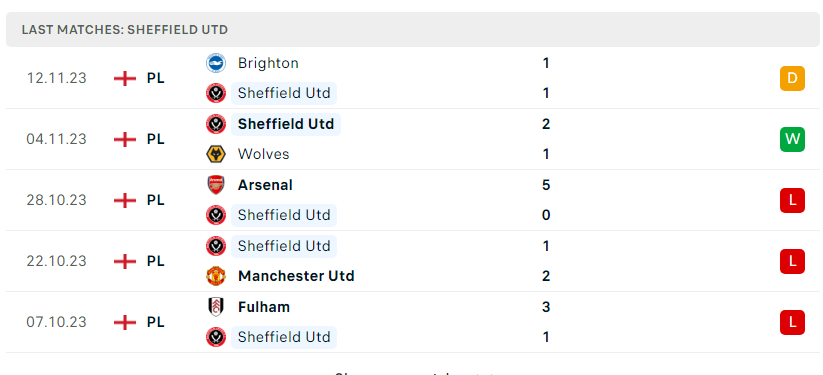Click the Wolves club crest icon
The image size is (823, 375).
click(x=216, y=154)
